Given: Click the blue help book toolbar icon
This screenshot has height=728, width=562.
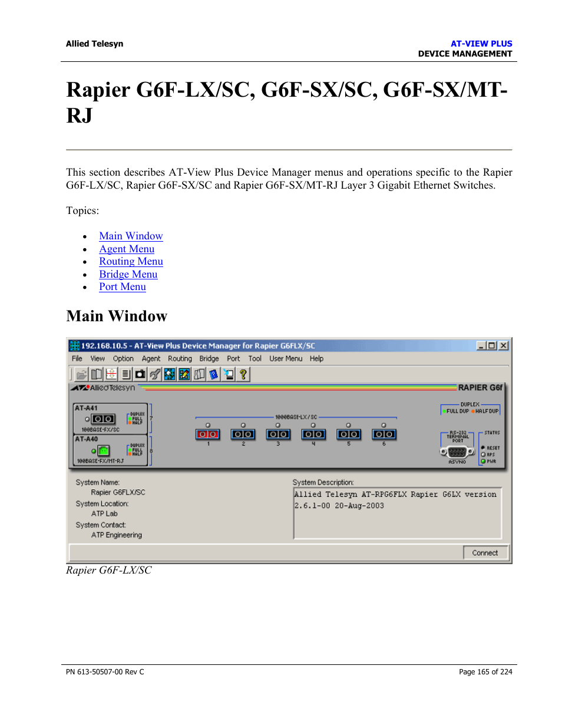Looking at the screenshot, I should tap(214, 374).
